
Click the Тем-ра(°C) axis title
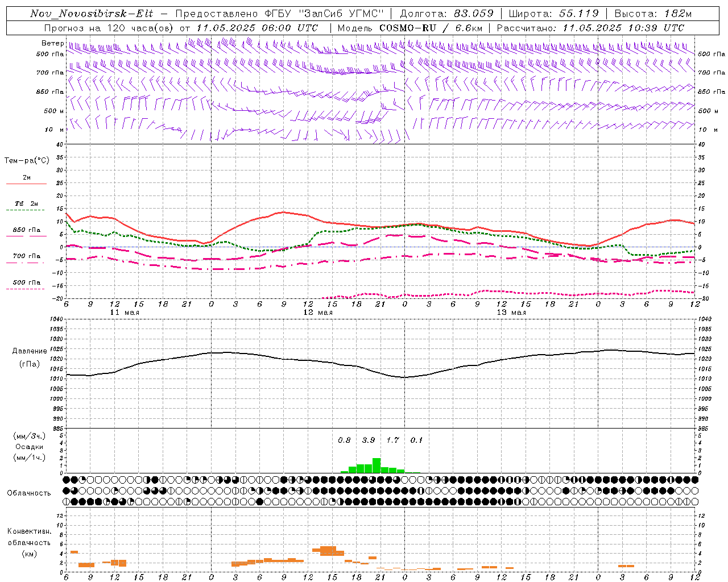27,161
